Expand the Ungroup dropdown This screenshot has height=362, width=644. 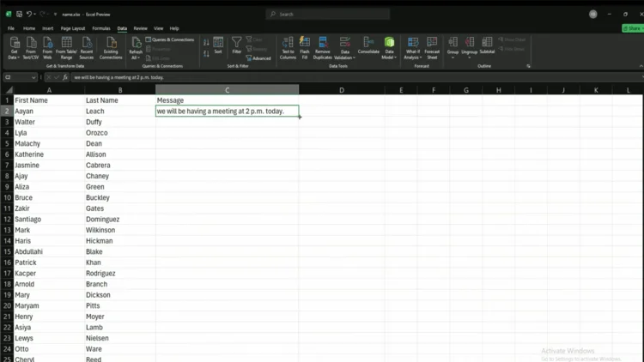pos(470,57)
